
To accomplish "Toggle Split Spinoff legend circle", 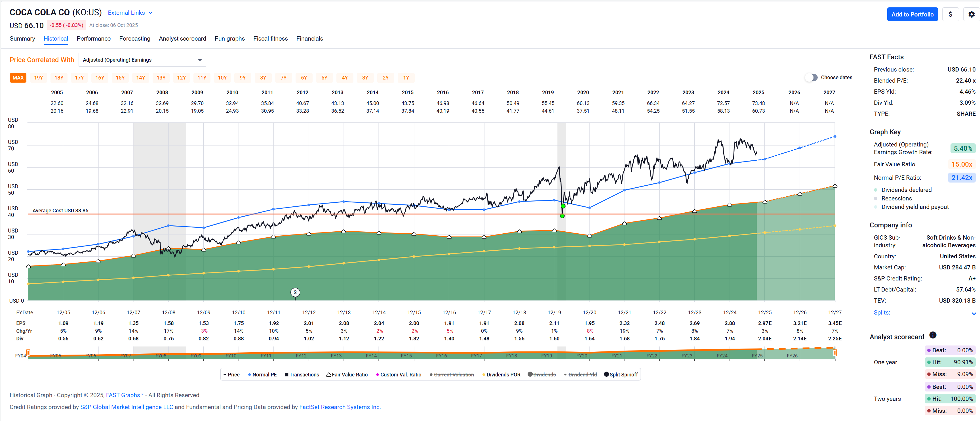I will pyautogui.click(x=606, y=374).
